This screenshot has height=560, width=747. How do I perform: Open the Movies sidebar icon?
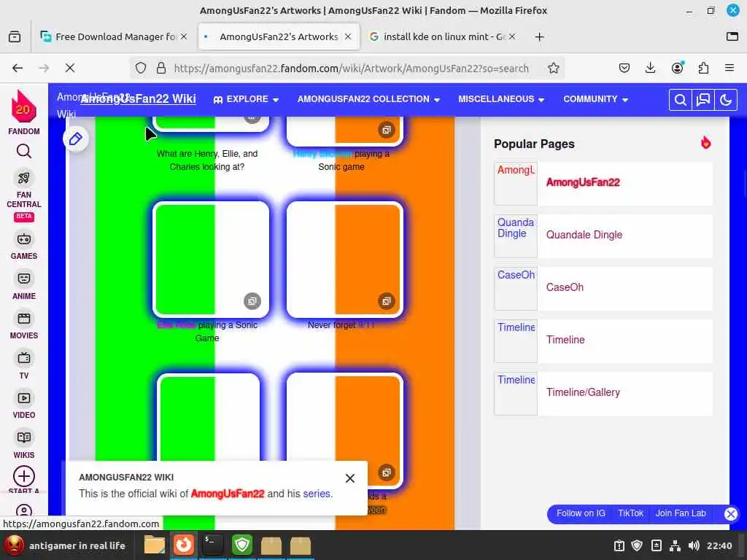pos(24,318)
